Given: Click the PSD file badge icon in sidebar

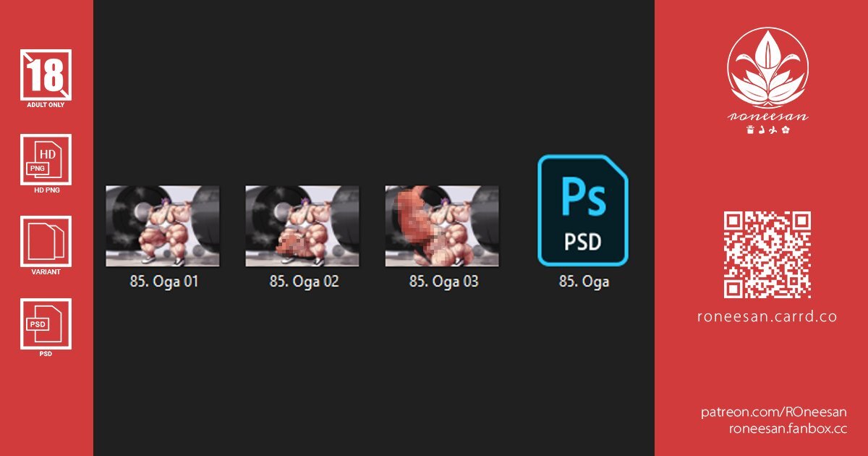Looking at the screenshot, I should tap(46, 324).
